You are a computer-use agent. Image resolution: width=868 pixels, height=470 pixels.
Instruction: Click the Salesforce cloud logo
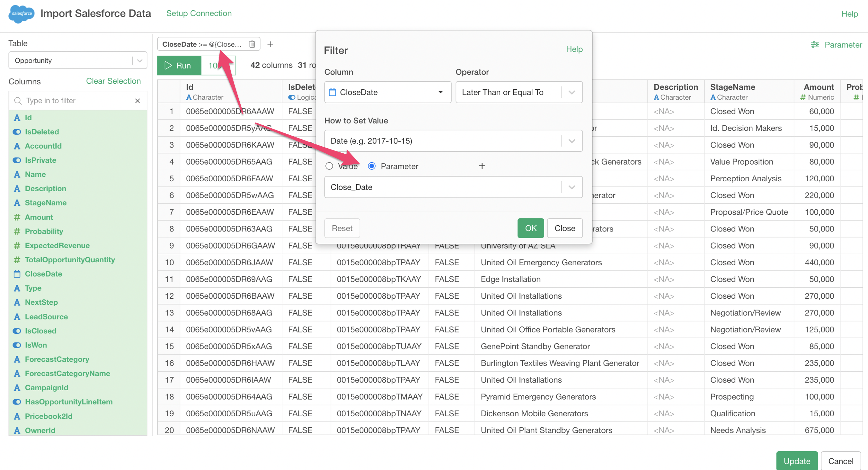[x=22, y=14]
